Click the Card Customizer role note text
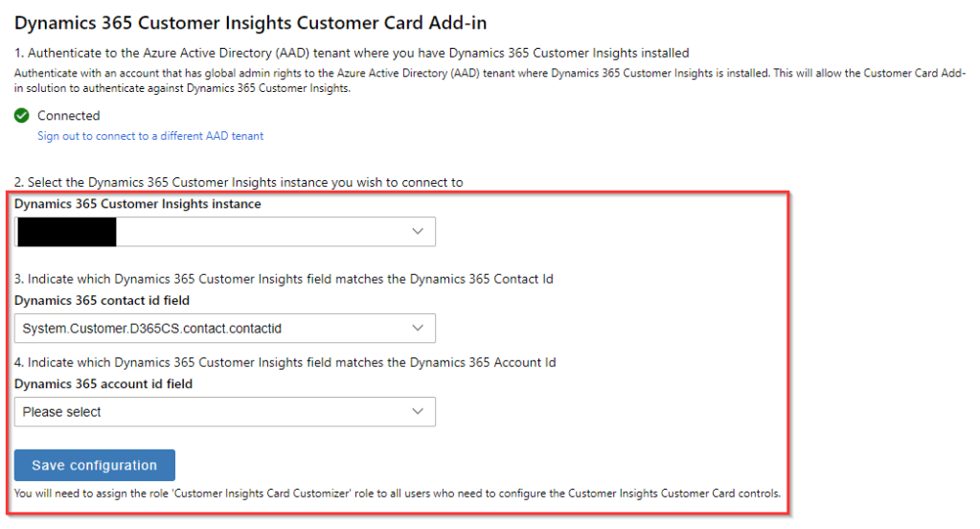Screen dimensions: 980x529 [398, 494]
